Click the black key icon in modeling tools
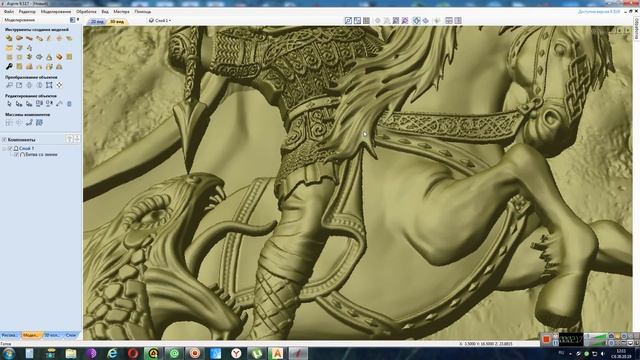The height and width of the screenshot is (360, 640). click(x=9, y=67)
